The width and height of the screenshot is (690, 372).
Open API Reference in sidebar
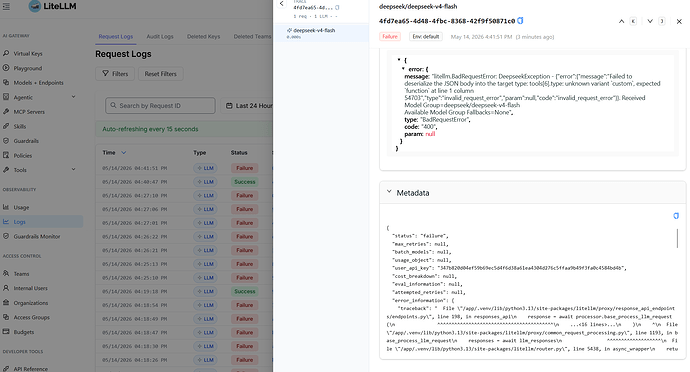click(x=31, y=369)
